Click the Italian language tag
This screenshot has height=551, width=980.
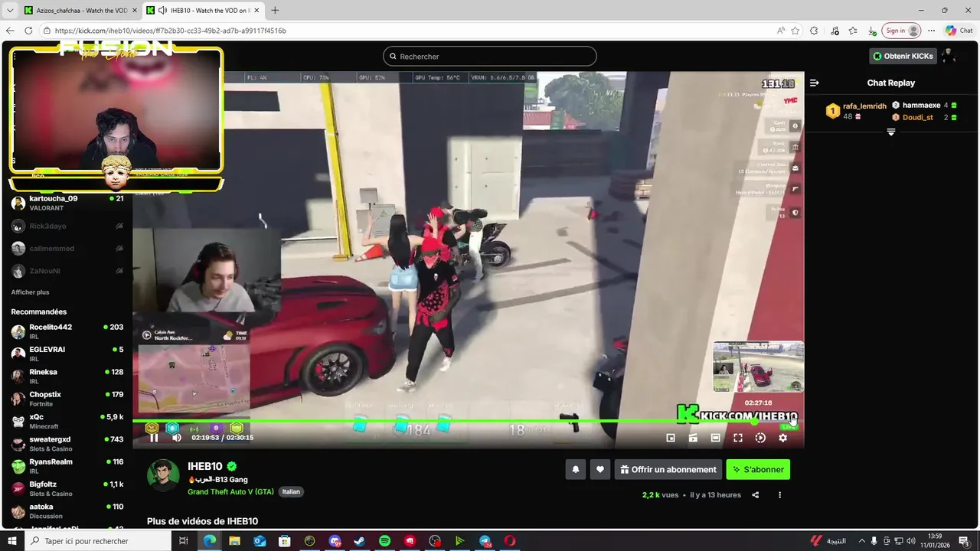[291, 491]
